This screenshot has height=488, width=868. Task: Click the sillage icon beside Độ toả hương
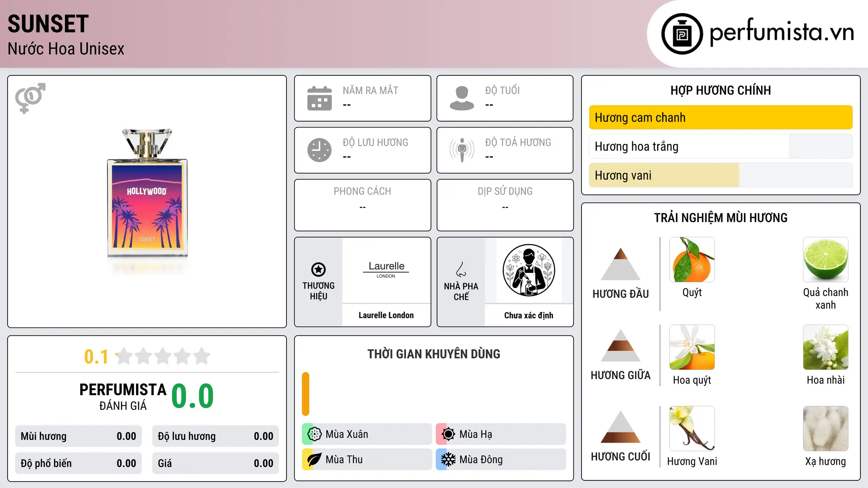462,150
